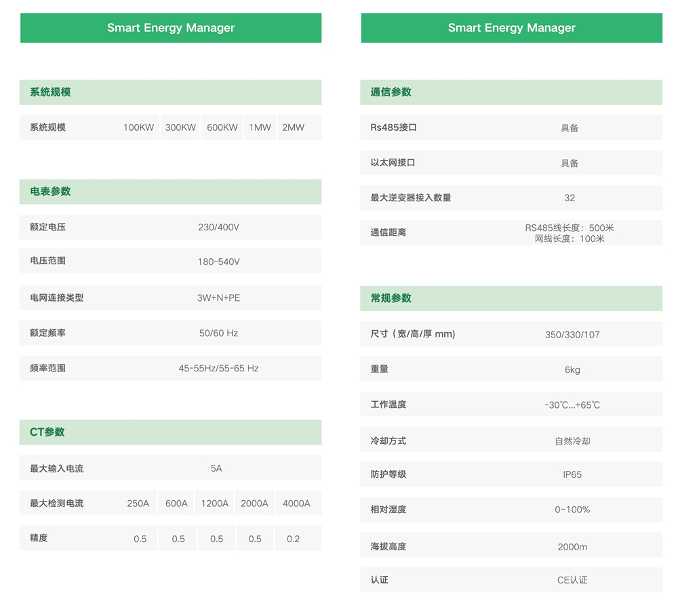Pick the 1MW system scale cell
Viewport: 678px width, 616px height.
(x=260, y=127)
